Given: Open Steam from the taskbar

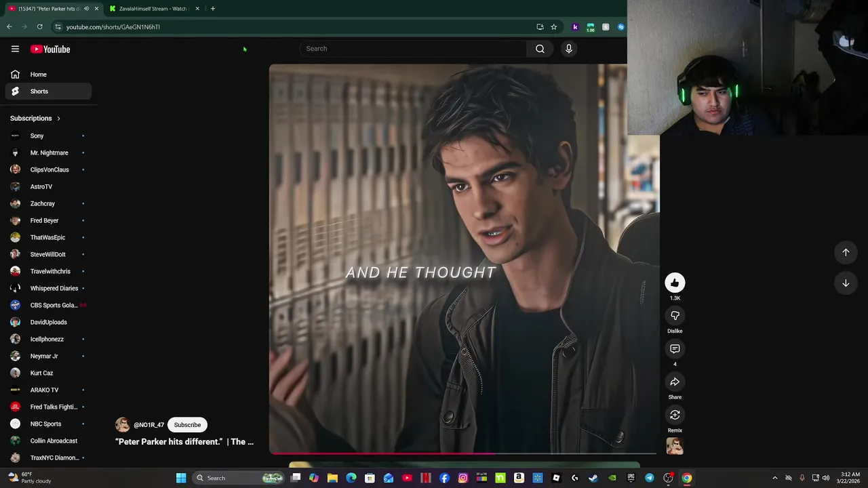Looking at the screenshot, I should (x=593, y=478).
